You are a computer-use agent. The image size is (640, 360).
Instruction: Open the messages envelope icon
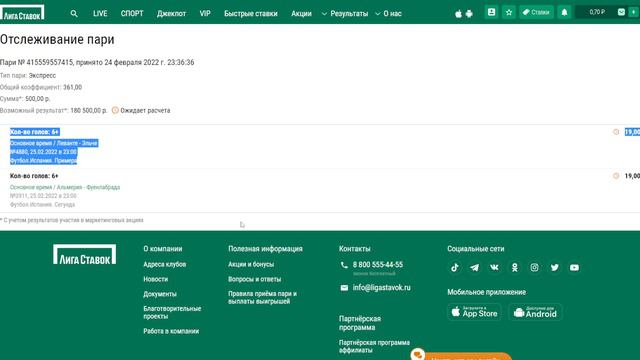(621, 12)
